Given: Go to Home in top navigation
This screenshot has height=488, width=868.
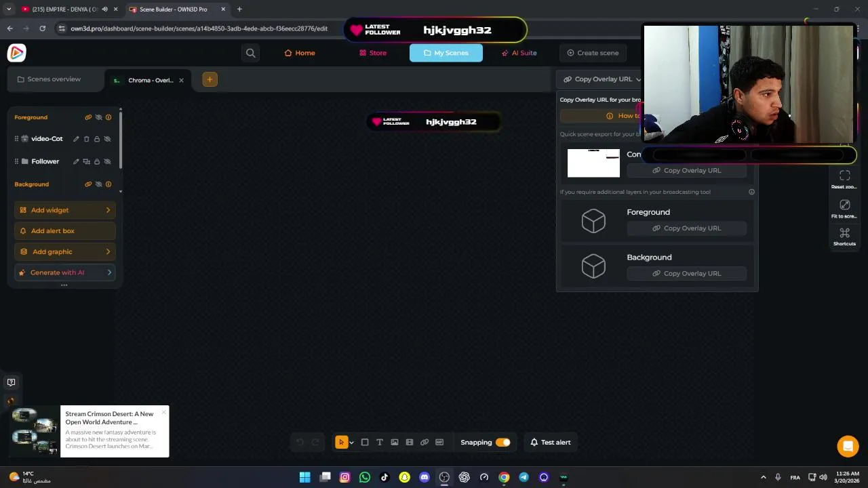Looking at the screenshot, I should pos(300,53).
